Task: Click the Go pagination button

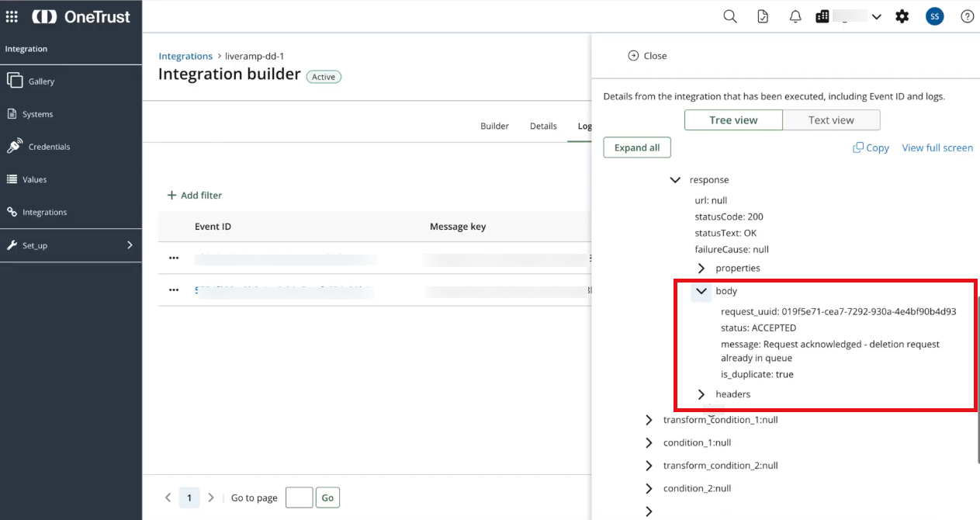Action: click(327, 497)
